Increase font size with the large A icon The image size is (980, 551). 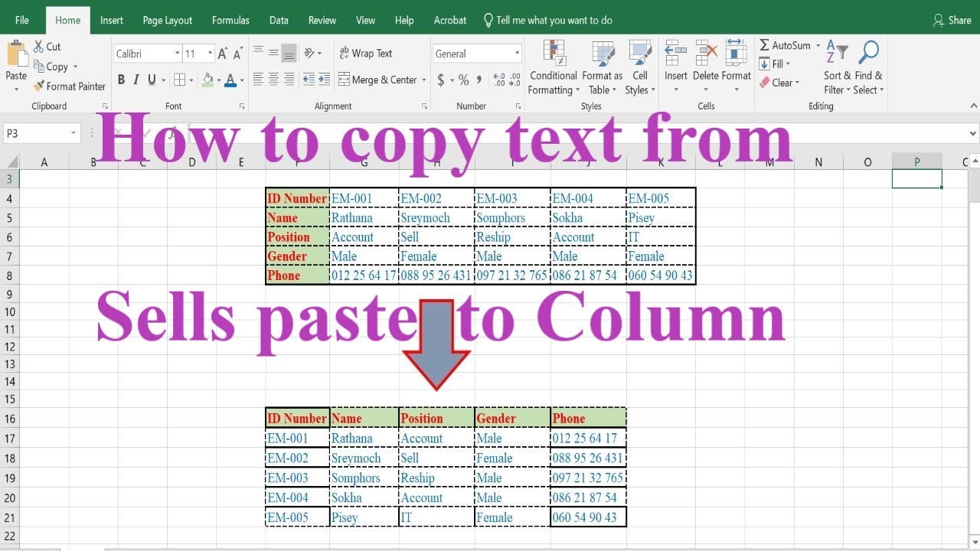coord(223,54)
